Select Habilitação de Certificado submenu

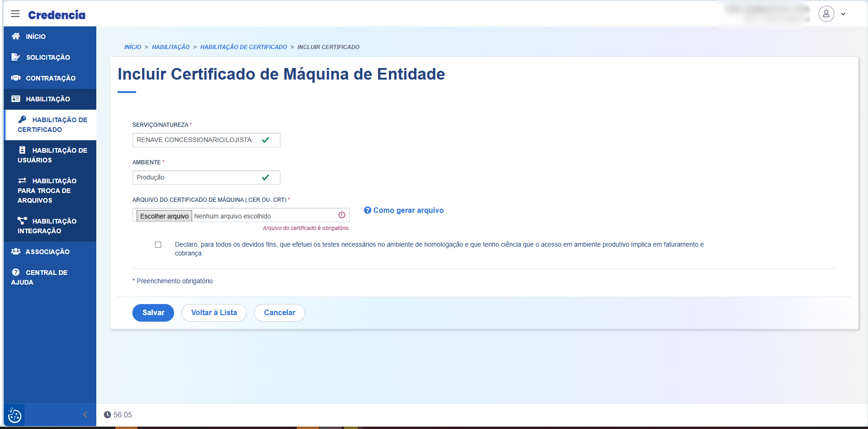50,124
